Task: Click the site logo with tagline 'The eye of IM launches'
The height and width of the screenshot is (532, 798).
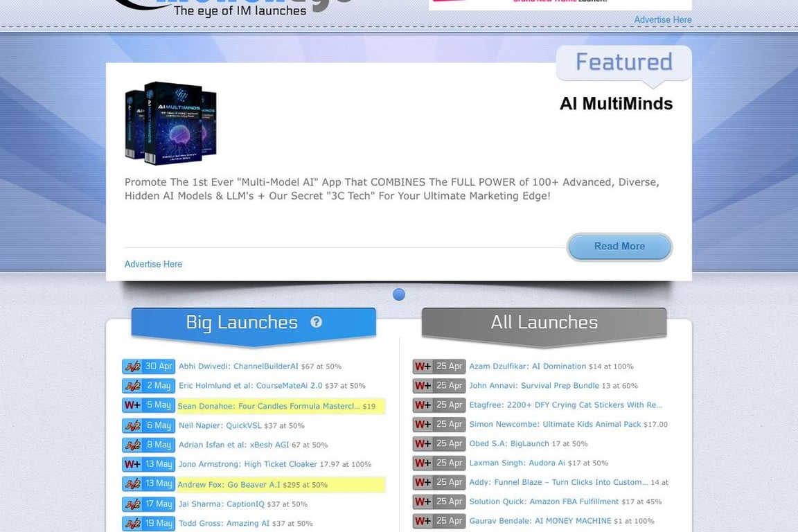Action: click(231, 8)
